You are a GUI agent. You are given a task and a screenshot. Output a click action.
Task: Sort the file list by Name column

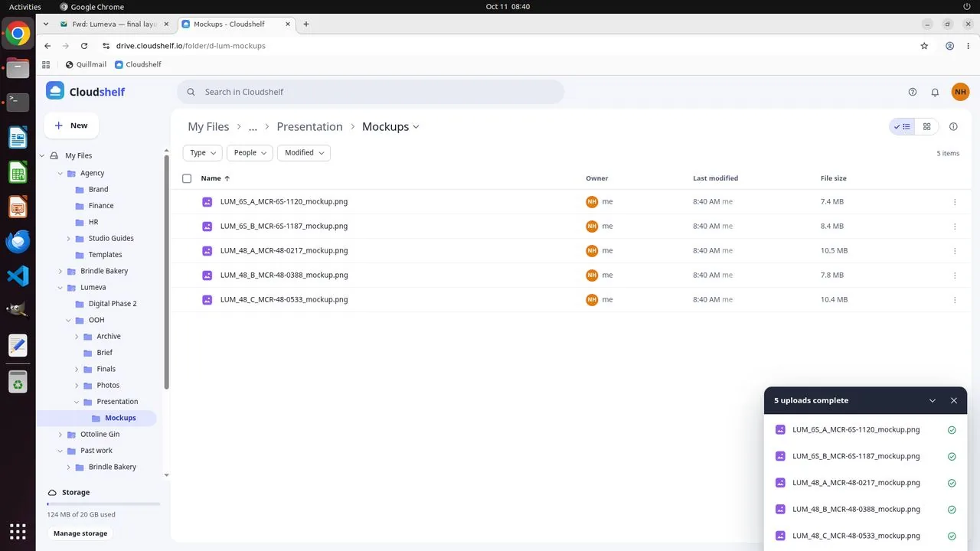[x=215, y=178]
